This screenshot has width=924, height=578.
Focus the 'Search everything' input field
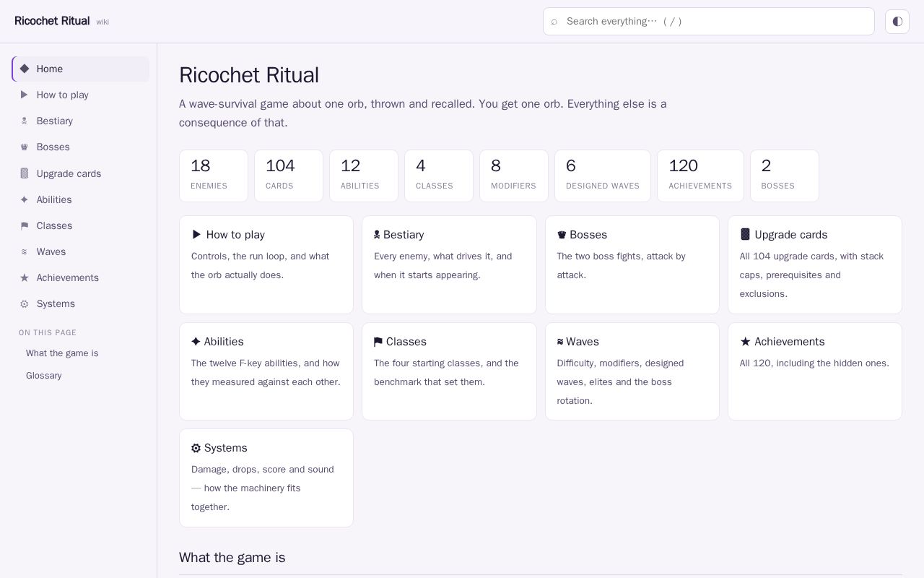(x=709, y=21)
